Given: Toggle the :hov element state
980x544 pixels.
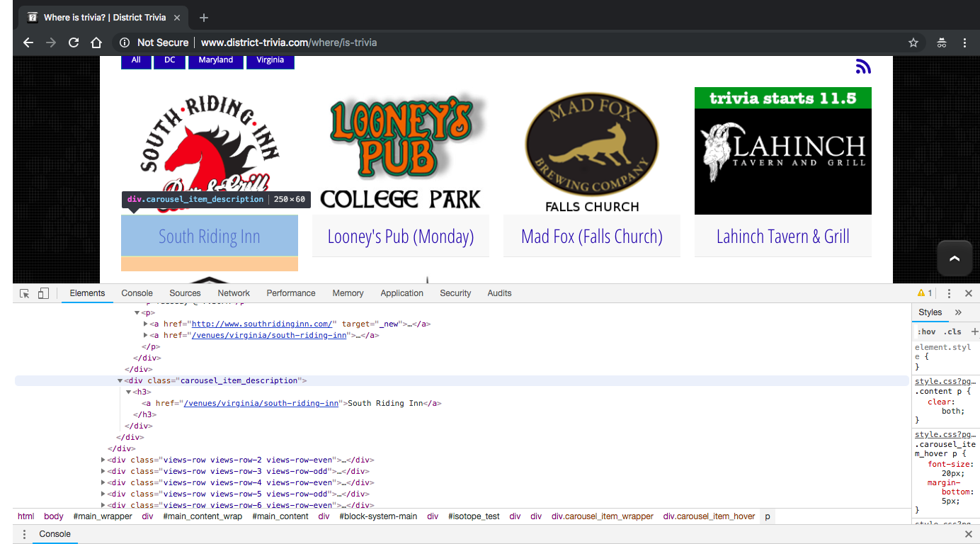Looking at the screenshot, I should pos(926,331).
